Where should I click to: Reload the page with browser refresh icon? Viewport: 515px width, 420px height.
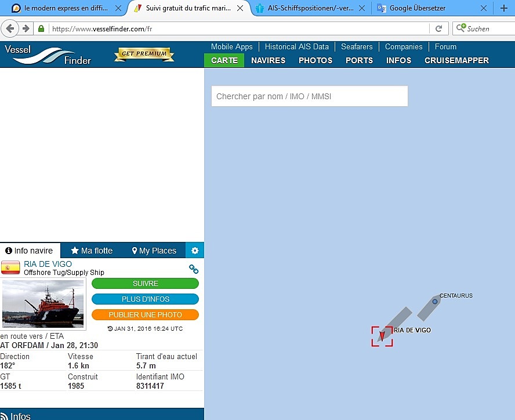click(x=438, y=29)
